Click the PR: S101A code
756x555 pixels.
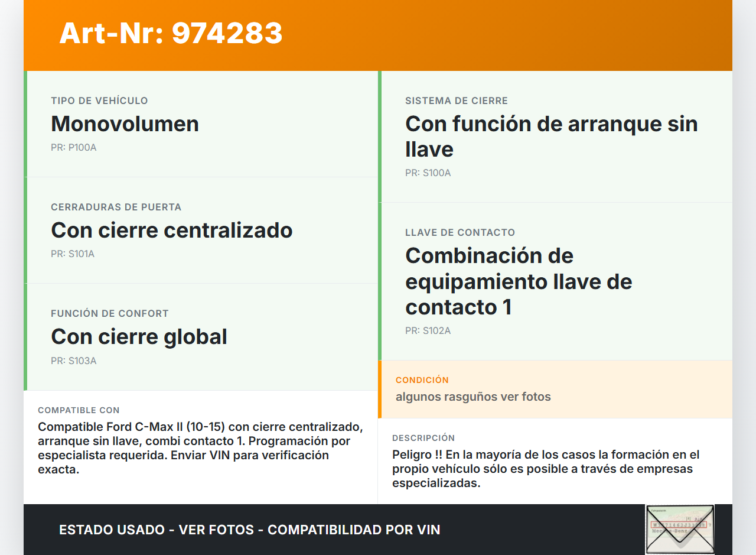tap(72, 254)
